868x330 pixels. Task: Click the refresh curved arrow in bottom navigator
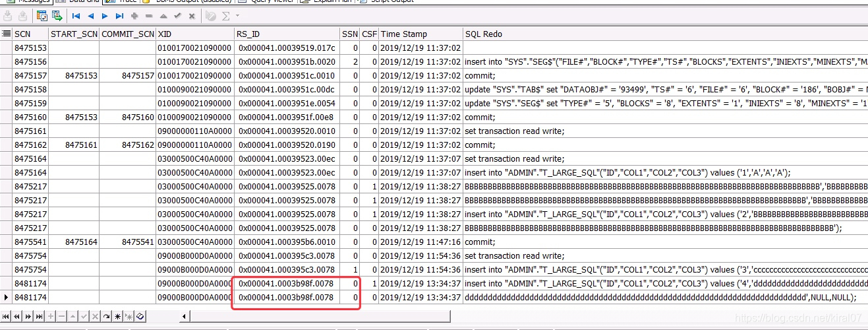point(106,317)
